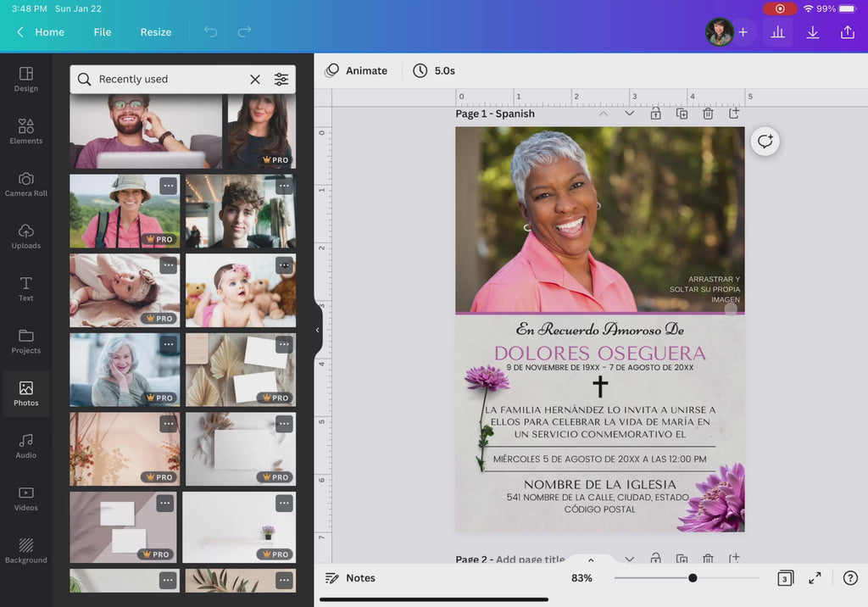The height and width of the screenshot is (607, 868).
Task: Open the Elements panel
Action: click(26, 131)
